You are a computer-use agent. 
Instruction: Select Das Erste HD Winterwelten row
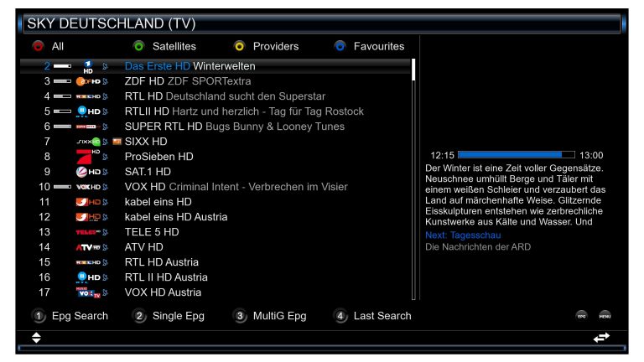[216, 66]
